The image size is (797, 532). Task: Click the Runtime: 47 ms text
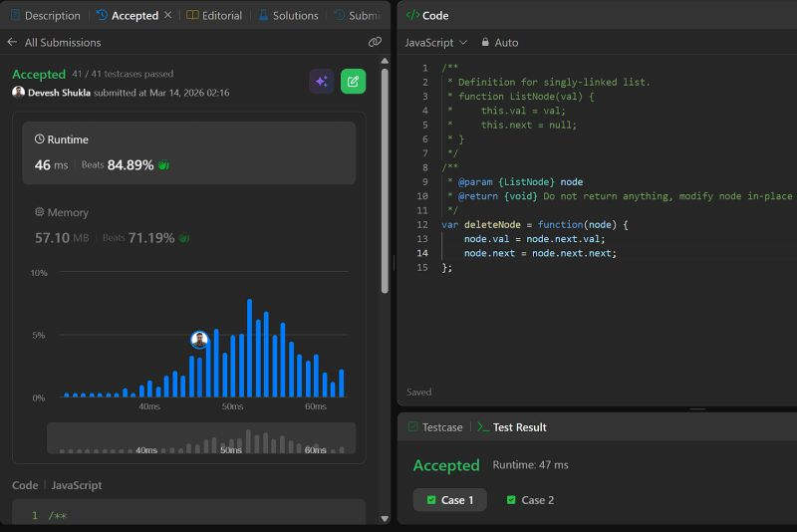530,465
